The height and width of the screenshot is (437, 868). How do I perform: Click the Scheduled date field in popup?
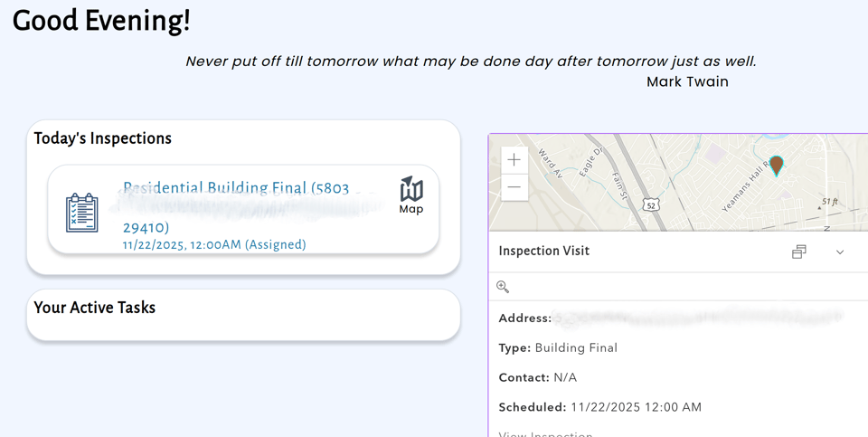tap(600, 407)
